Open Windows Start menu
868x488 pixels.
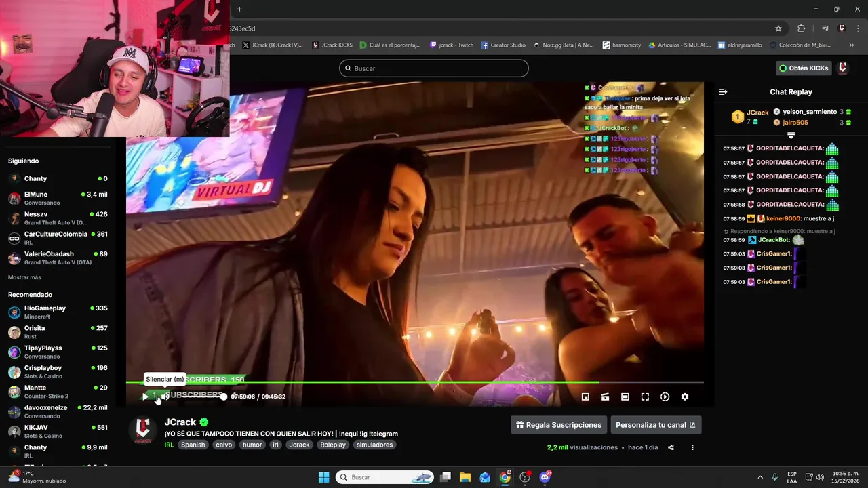point(323,477)
